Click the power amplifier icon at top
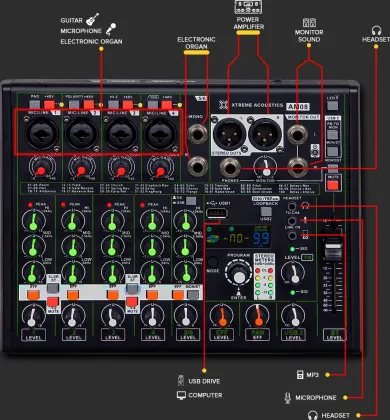 point(248,7)
